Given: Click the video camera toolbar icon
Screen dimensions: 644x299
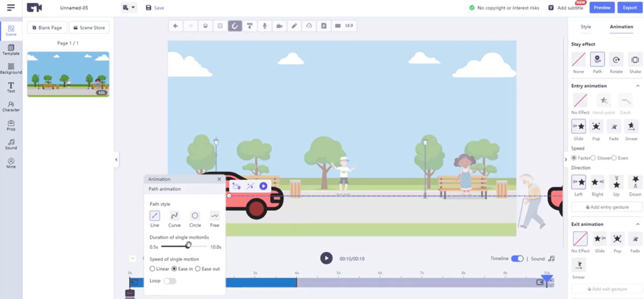Looking at the screenshot, I should point(279,26).
